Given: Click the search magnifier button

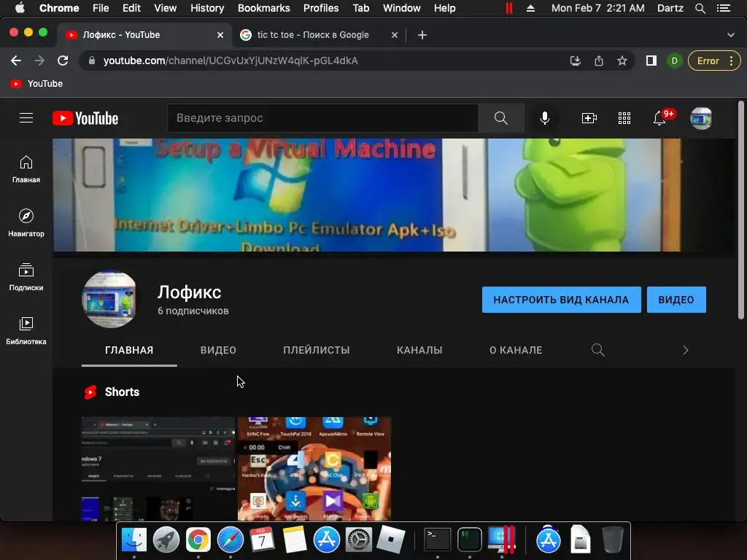Looking at the screenshot, I should pyautogui.click(x=500, y=118).
